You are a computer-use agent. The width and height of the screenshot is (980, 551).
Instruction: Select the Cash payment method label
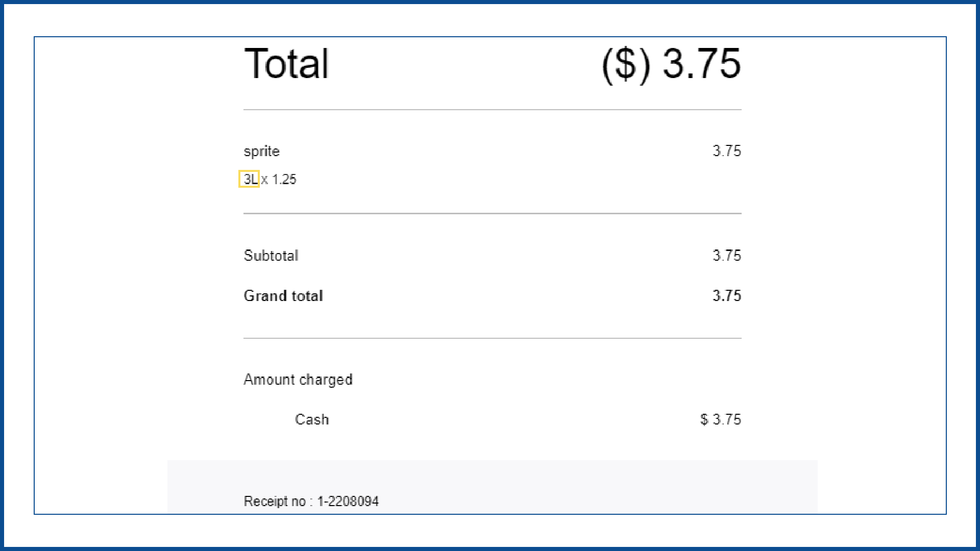312,419
